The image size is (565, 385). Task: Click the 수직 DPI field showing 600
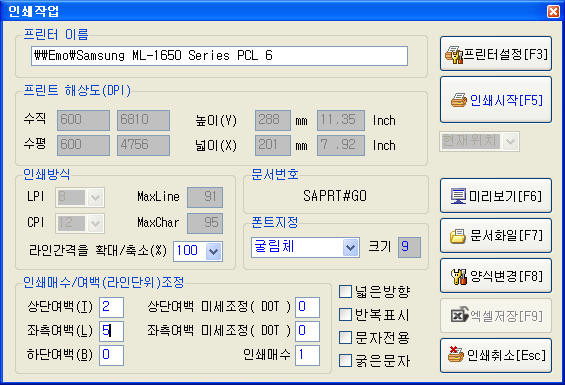(83, 120)
